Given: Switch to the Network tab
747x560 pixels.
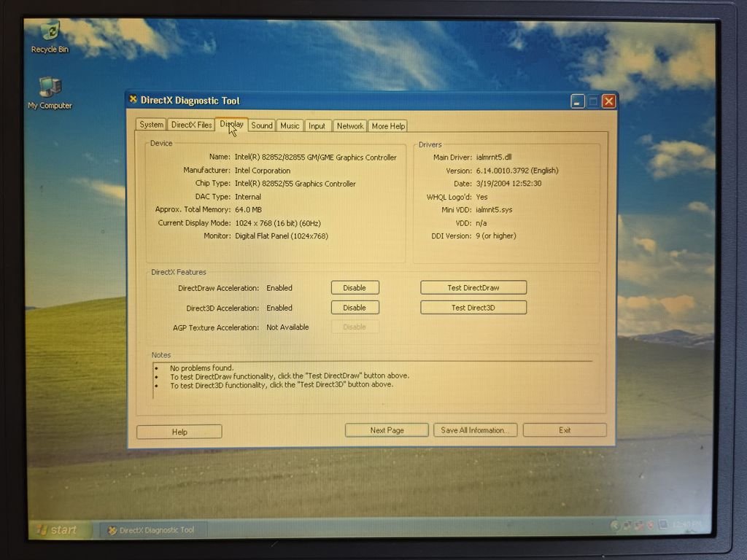Looking at the screenshot, I should pyautogui.click(x=349, y=126).
